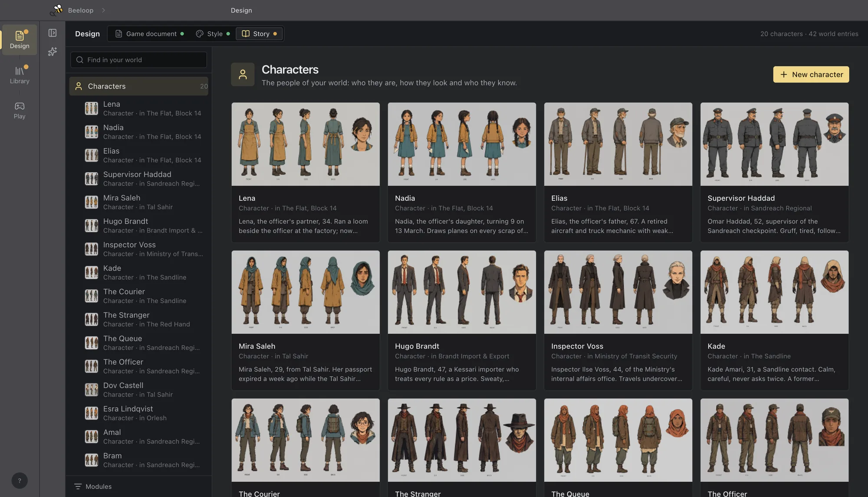
Task: Select Supervisor Haddad in the sidebar list
Action: 139,179
